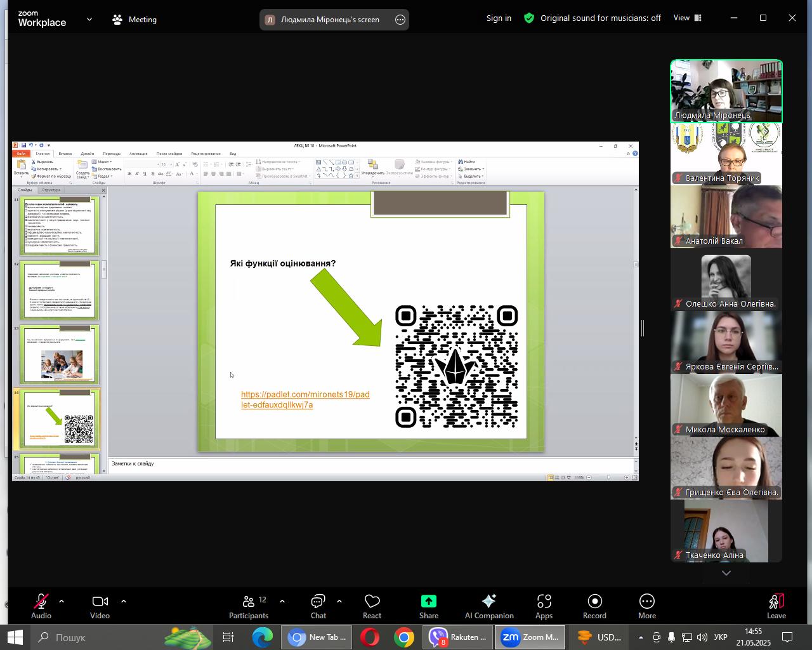
Task: Toggle Bold (Ж) formatting in PowerPoint
Action: 129,174
